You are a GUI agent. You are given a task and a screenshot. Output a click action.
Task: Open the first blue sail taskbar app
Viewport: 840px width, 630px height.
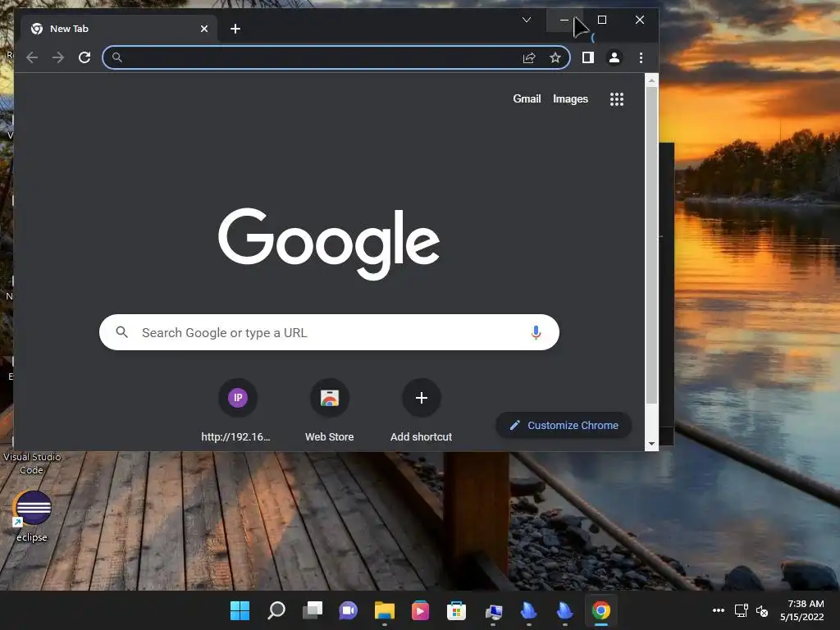(x=529, y=610)
